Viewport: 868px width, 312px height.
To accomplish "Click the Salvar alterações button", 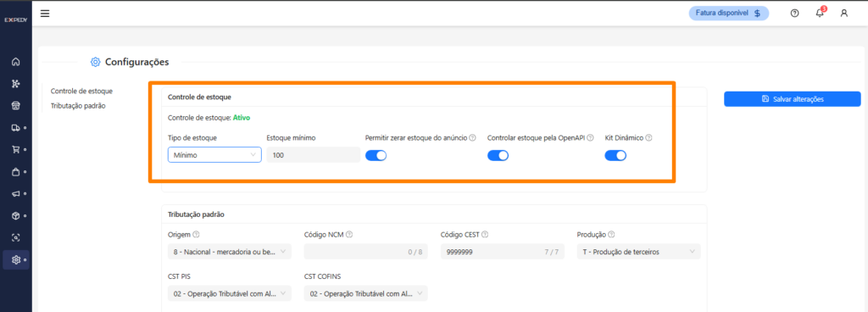I will (x=793, y=99).
